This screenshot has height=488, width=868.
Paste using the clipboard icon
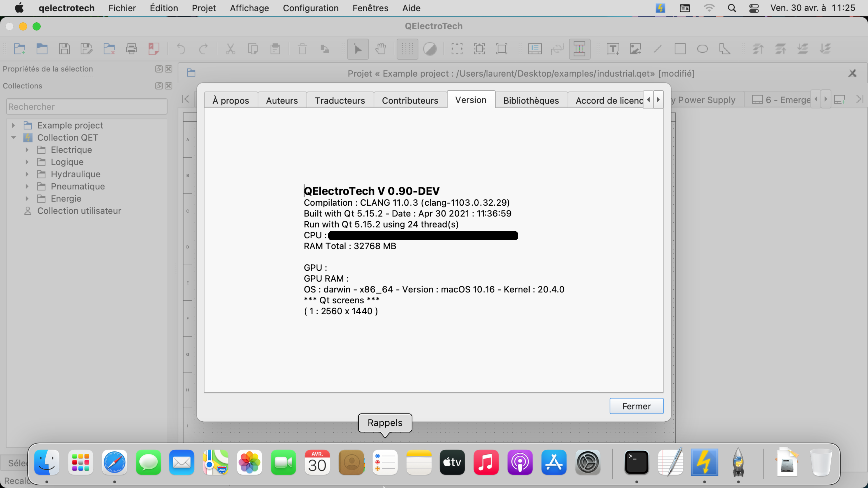(x=275, y=49)
